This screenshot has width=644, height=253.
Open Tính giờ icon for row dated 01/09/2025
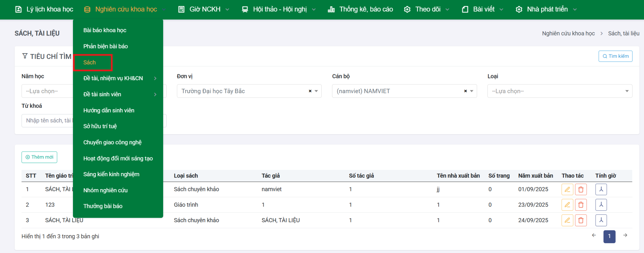pos(601,189)
